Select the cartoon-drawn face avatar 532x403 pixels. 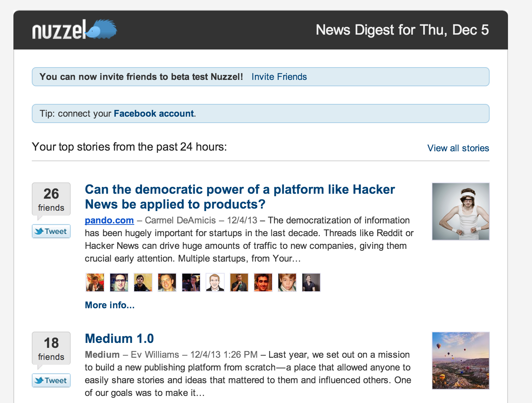click(215, 282)
